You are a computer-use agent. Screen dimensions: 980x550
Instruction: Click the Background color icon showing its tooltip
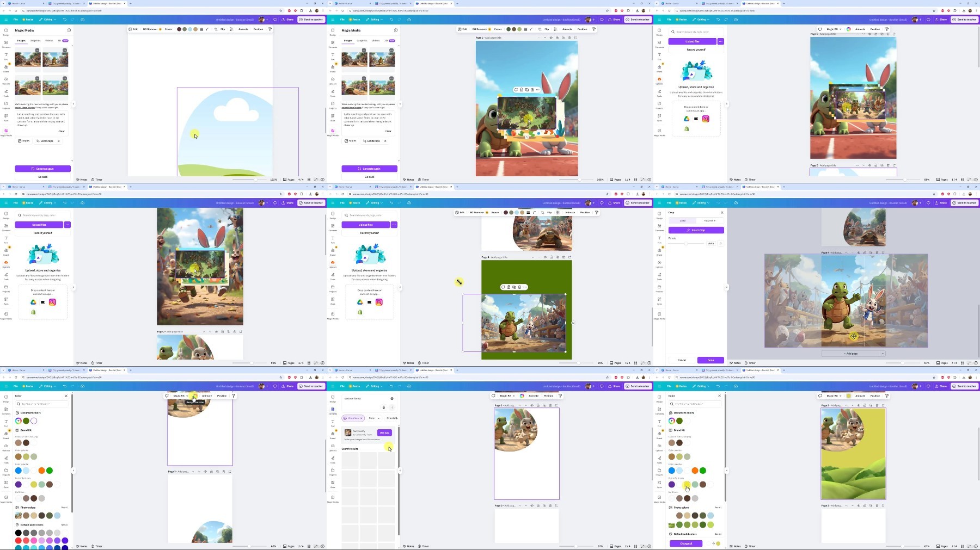tap(194, 396)
